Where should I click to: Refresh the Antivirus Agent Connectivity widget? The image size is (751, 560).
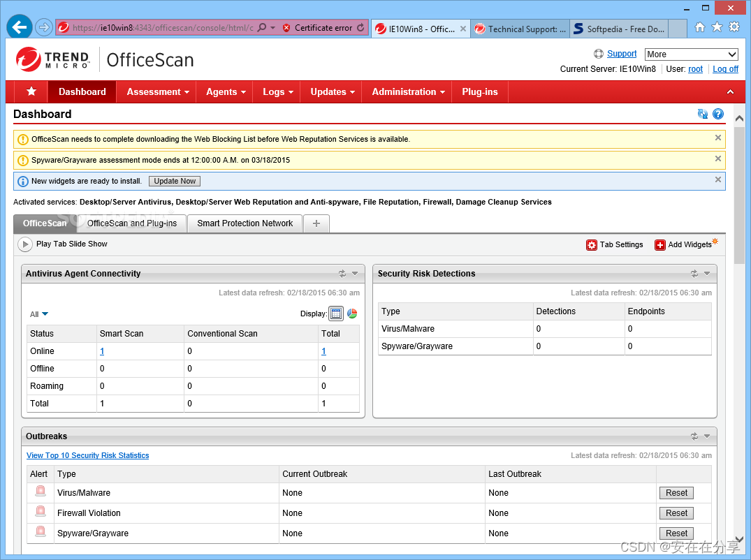[x=342, y=274]
